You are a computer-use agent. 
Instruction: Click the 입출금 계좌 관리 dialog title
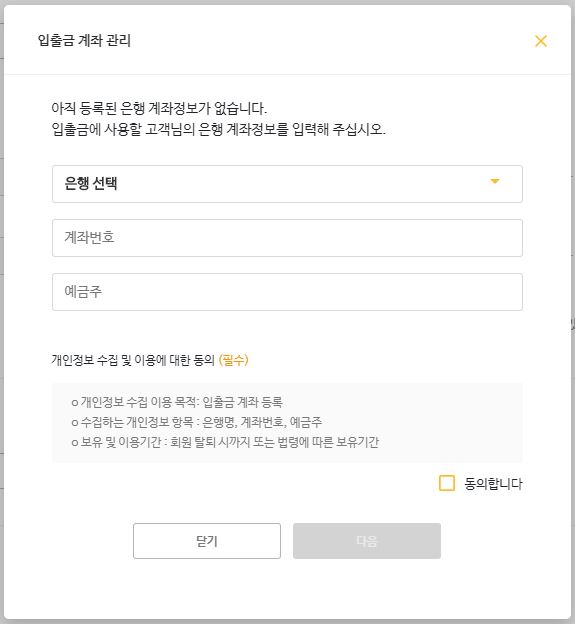[84, 40]
